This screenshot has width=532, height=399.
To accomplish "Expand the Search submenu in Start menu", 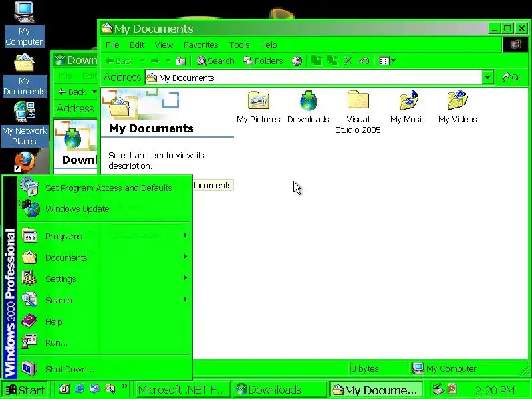I will coord(104,300).
